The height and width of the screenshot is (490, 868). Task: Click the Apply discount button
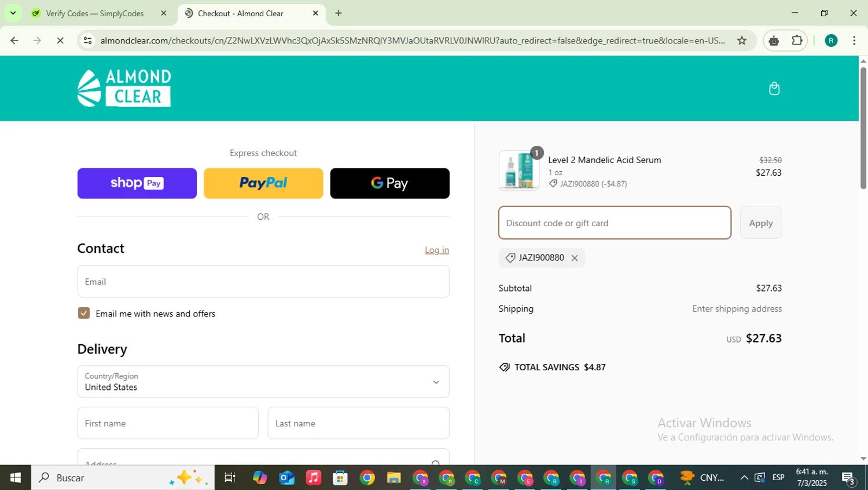761,223
